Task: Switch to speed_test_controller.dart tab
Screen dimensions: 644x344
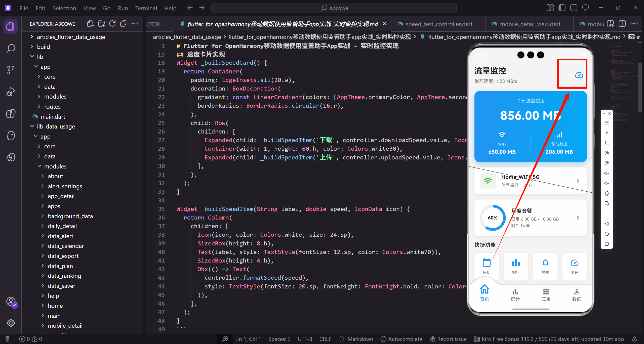Action: [438, 24]
